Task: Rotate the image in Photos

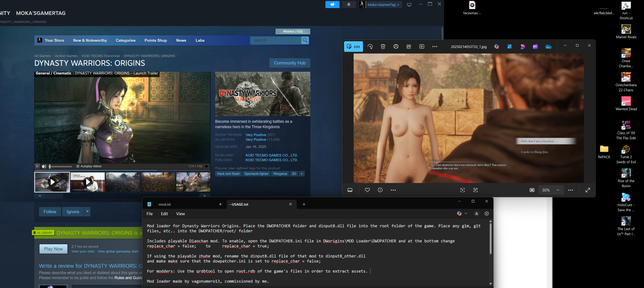Action: (x=370, y=47)
